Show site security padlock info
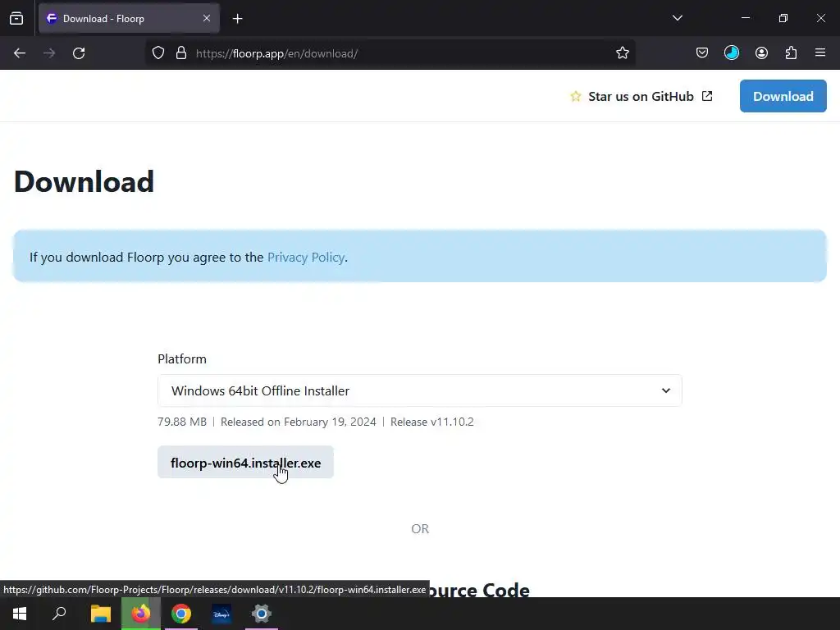This screenshot has width=840, height=630. [x=181, y=53]
